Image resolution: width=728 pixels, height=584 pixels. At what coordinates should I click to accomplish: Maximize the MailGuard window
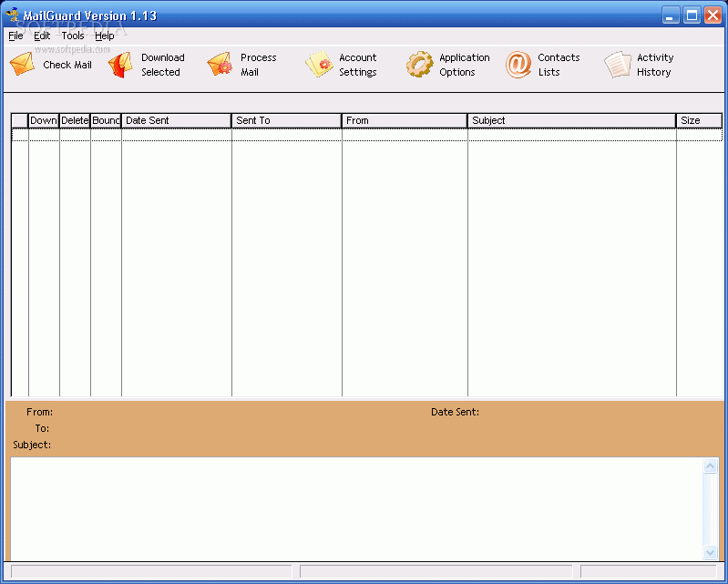point(692,15)
